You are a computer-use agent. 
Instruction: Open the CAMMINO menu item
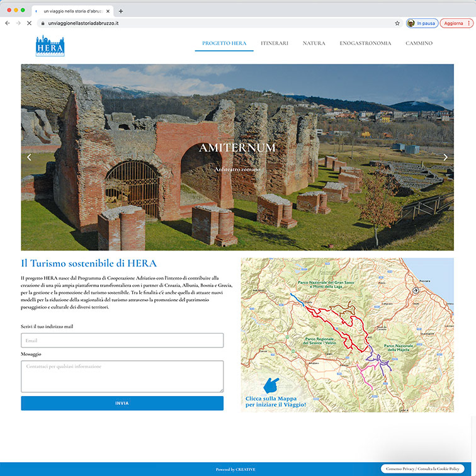point(419,43)
